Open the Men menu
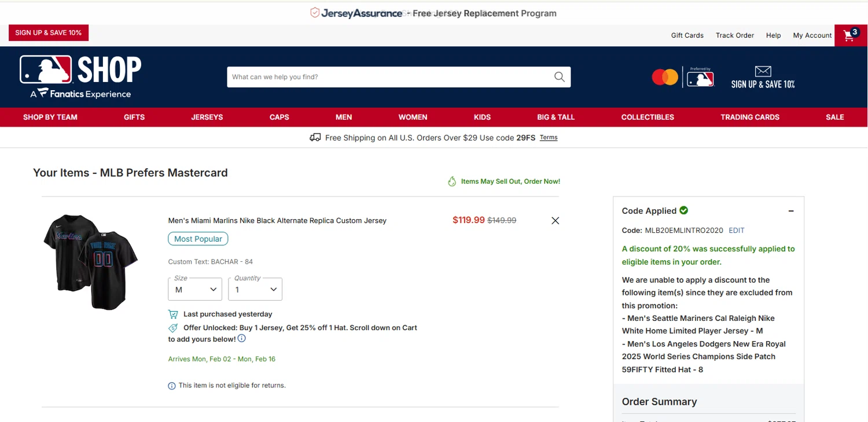The image size is (868, 422). point(344,117)
